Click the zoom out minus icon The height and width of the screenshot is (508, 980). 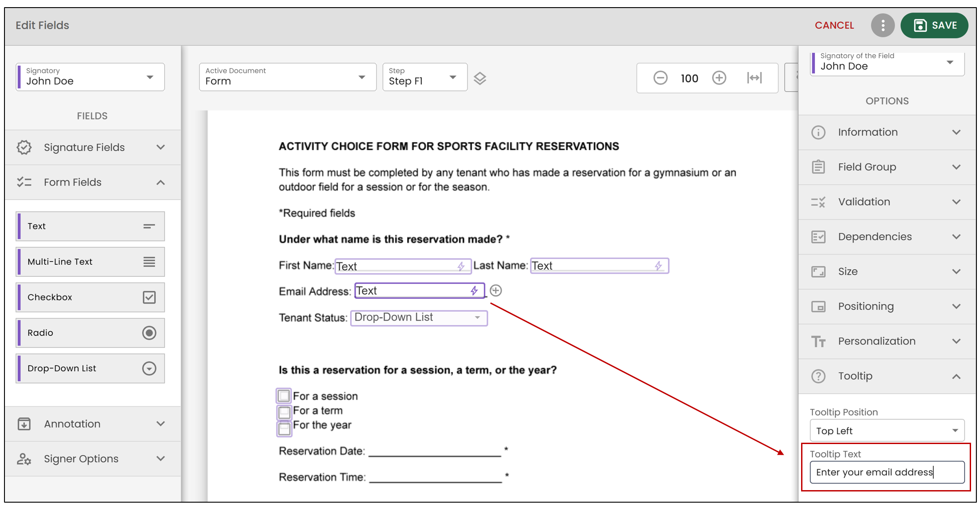660,78
